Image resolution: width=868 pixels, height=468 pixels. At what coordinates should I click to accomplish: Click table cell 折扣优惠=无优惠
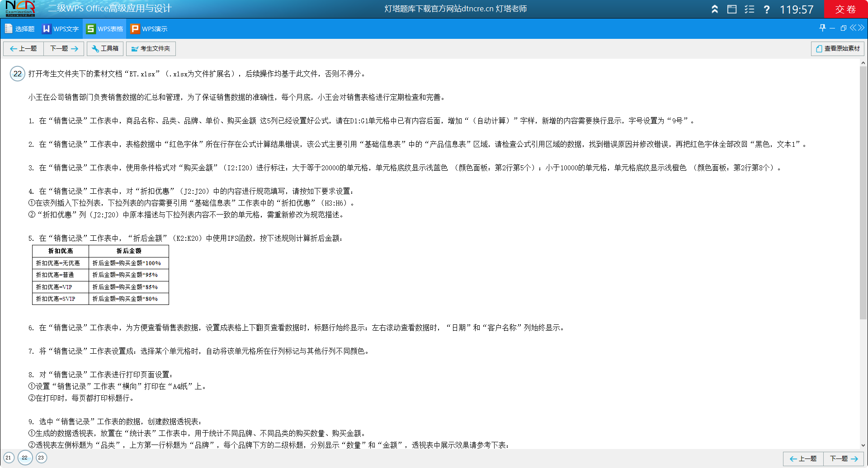click(x=61, y=263)
